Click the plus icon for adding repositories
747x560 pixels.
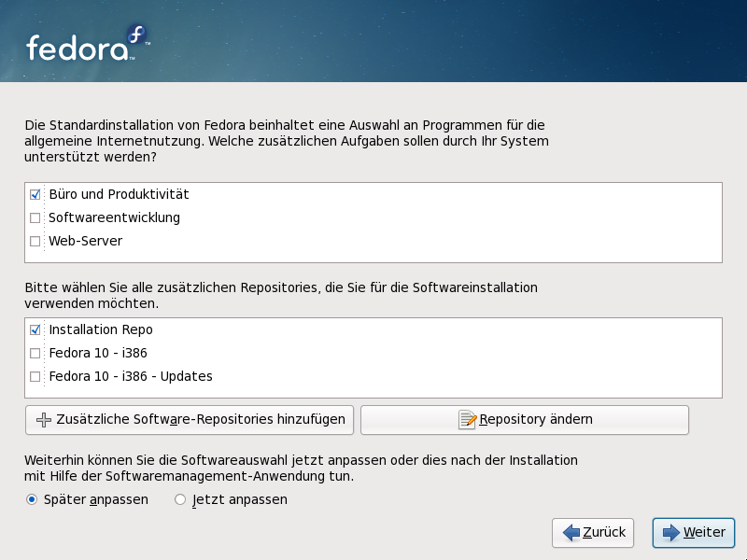pos(44,419)
